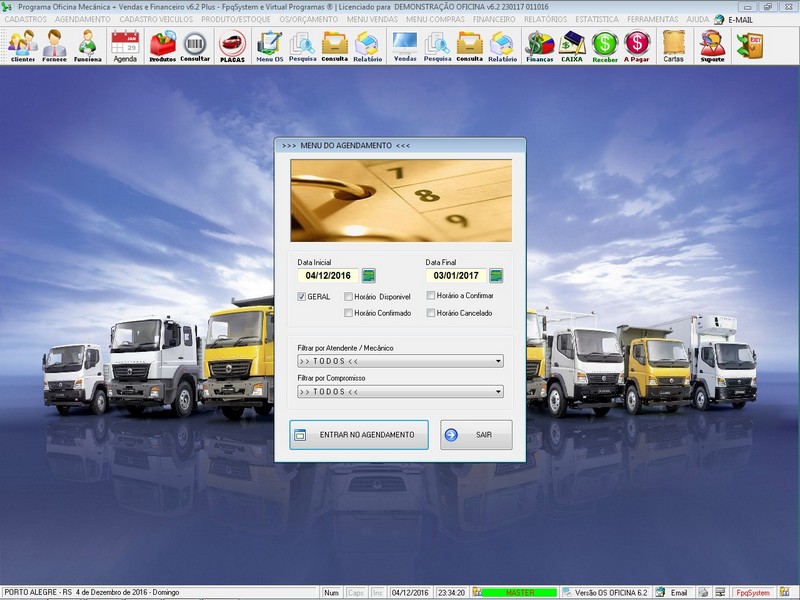Open Data Inicial calendar picker icon

[x=368, y=276]
